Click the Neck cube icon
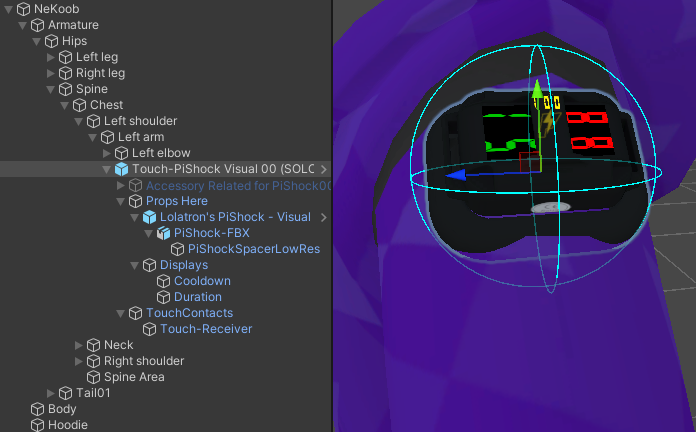This screenshot has height=432, width=696. (x=93, y=345)
